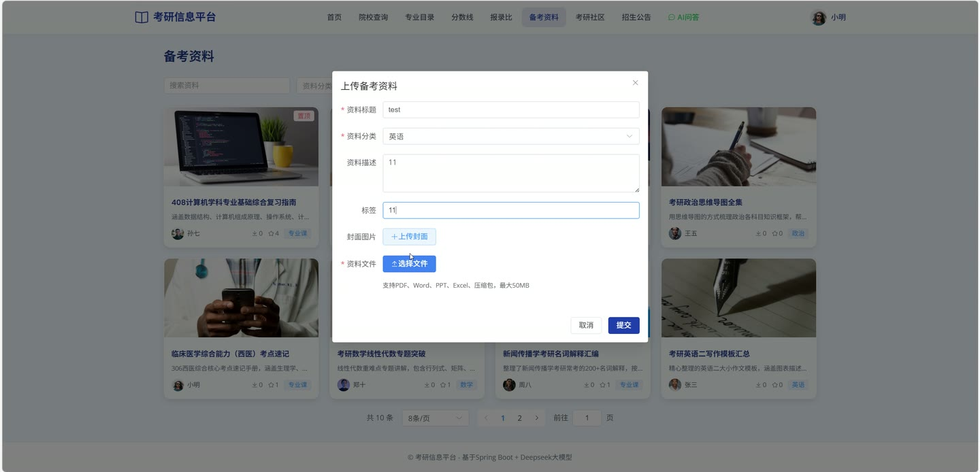980x472 pixels.
Task: Open the 考研社区 nav item
Action: click(x=590, y=18)
